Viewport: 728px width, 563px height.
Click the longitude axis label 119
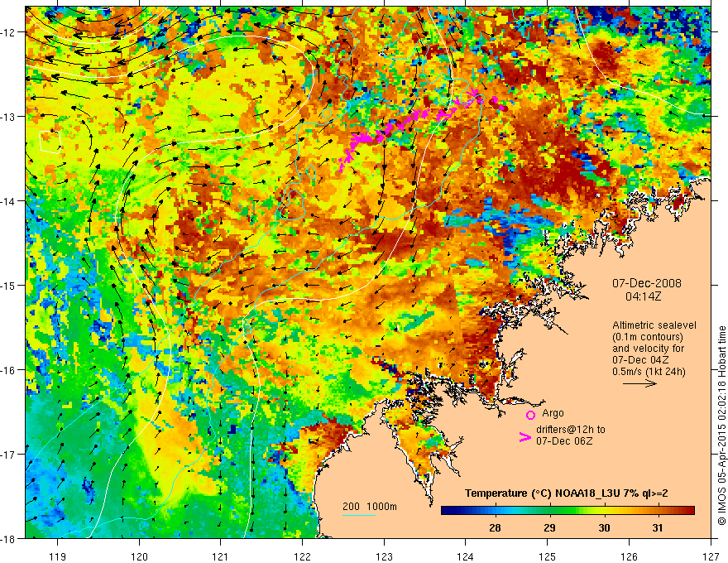tap(58, 556)
